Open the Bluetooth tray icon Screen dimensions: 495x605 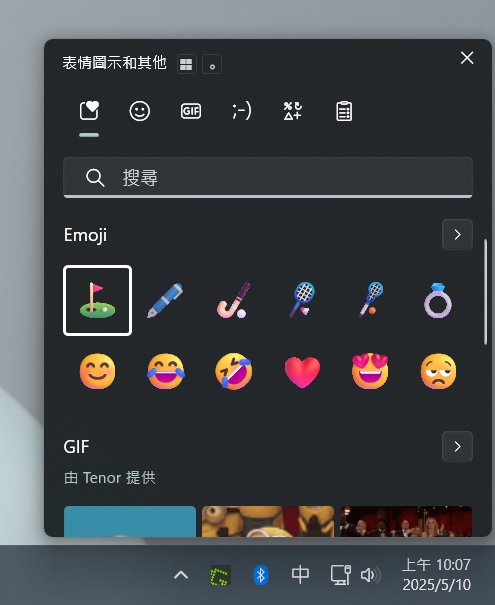(x=260, y=575)
